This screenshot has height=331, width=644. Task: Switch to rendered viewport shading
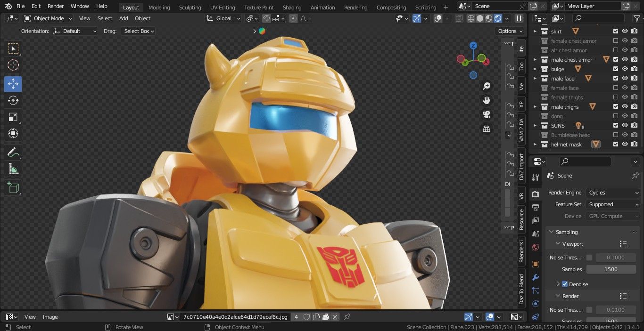click(498, 18)
